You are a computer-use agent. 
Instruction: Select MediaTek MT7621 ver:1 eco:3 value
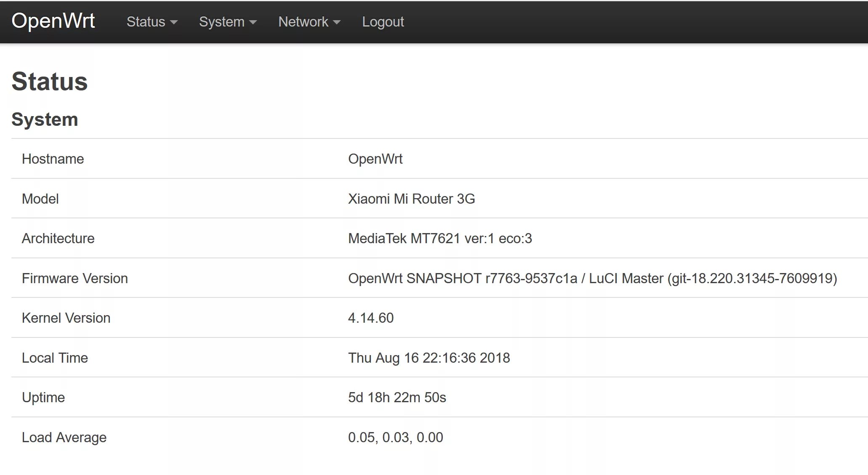tap(440, 239)
